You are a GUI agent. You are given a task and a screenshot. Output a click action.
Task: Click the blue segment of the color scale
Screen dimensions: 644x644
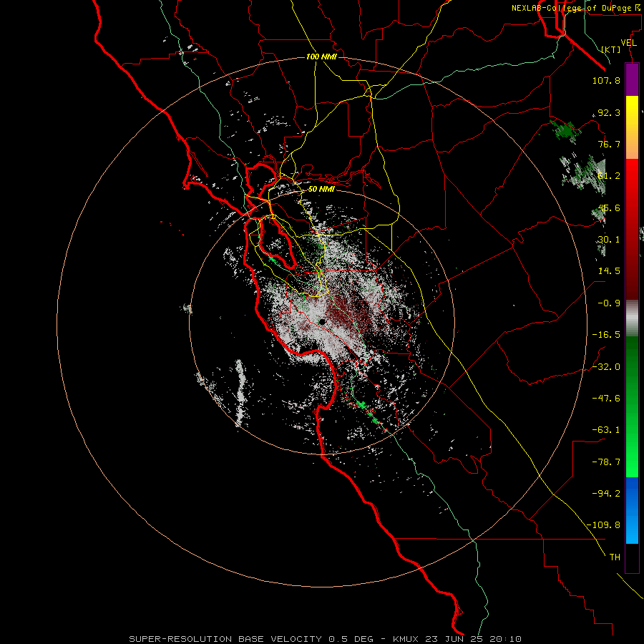click(632, 510)
